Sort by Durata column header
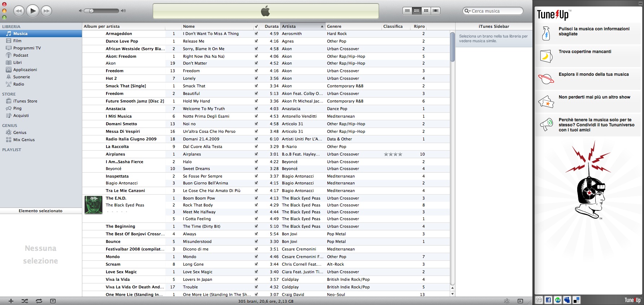 click(x=270, y=26)
